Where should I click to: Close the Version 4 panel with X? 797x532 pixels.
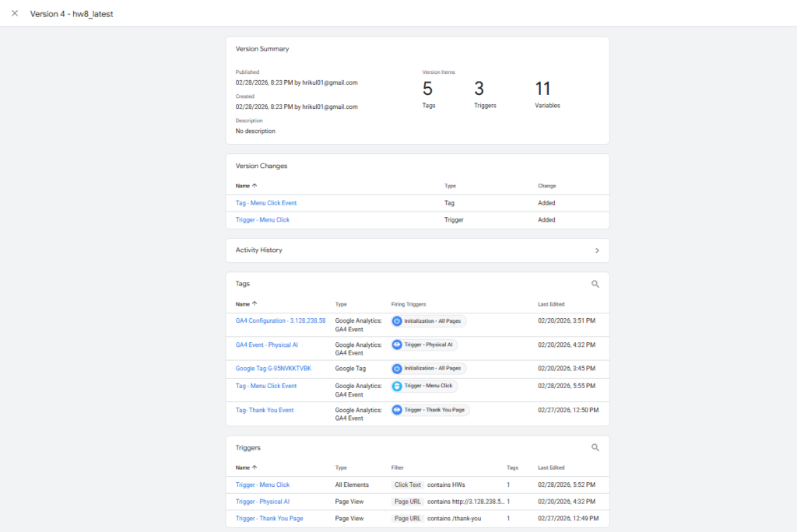pyautogui.click(x=15, y=13)
